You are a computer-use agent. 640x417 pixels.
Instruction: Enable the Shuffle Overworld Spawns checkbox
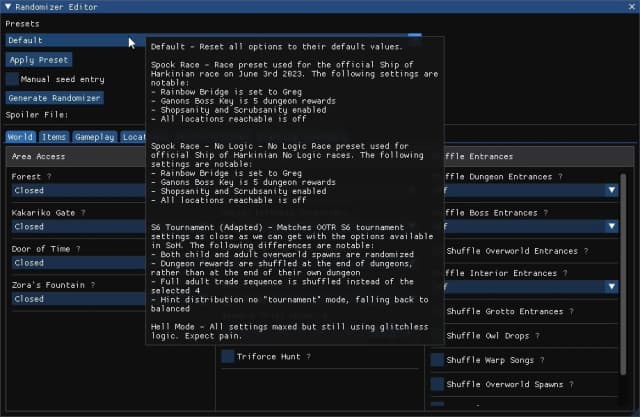[437, 384]
